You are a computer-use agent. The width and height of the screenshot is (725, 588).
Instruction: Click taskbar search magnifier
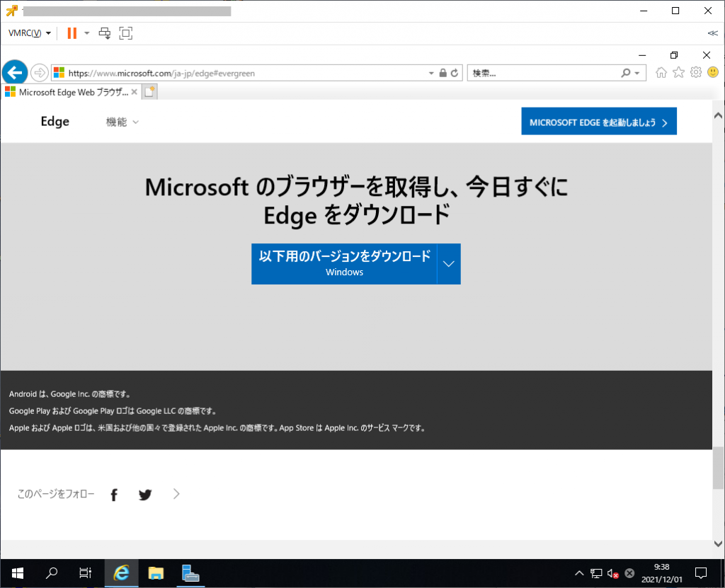point(51,574)
